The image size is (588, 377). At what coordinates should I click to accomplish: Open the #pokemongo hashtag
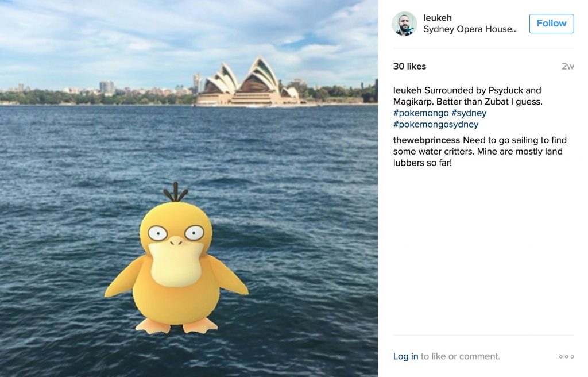coord(421,113)
